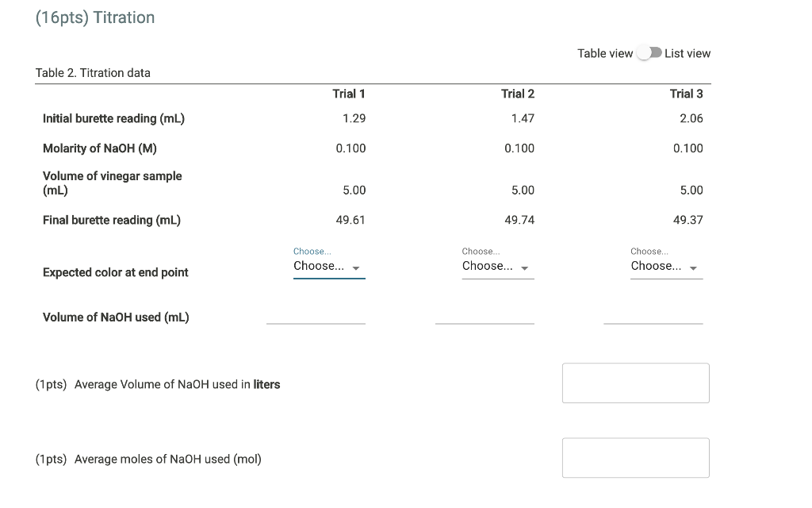Click the Volume of NaOH used field for Trial 1
This screenshot has height=508, width=812.
pos(316,319)
